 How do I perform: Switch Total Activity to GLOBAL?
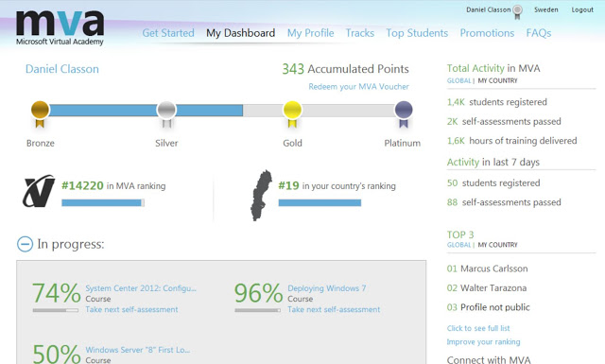click(458, 80)
